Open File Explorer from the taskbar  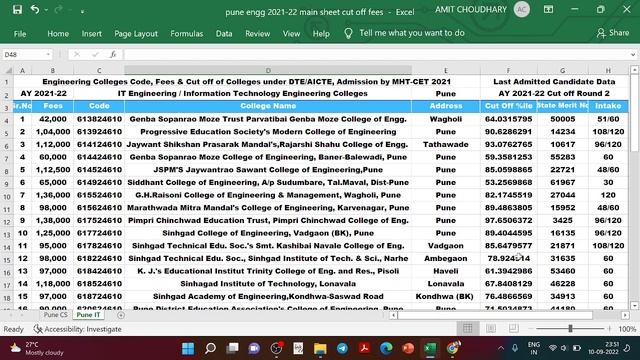320,348
